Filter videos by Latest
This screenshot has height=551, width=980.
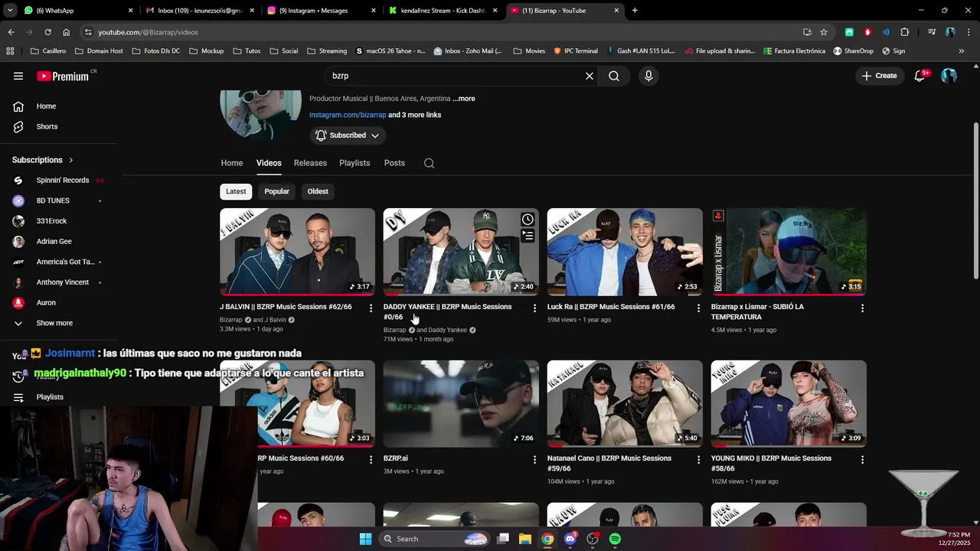pos(236,191)
